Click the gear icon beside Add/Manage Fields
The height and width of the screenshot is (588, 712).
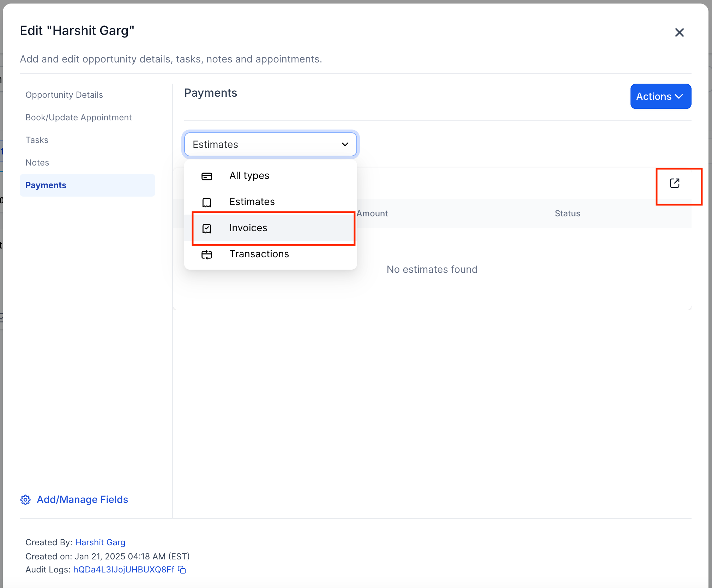tap(25, 499)
